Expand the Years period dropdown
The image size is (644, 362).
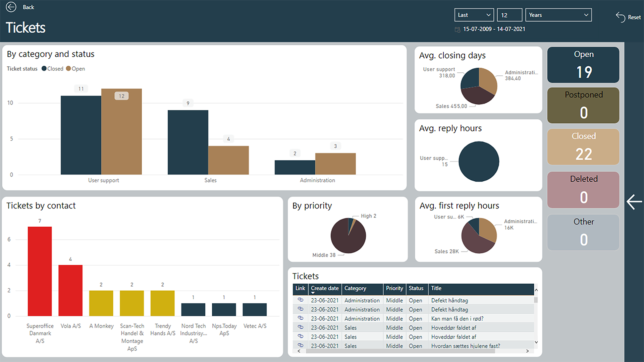pyautogui.click(x=558, y=15)
